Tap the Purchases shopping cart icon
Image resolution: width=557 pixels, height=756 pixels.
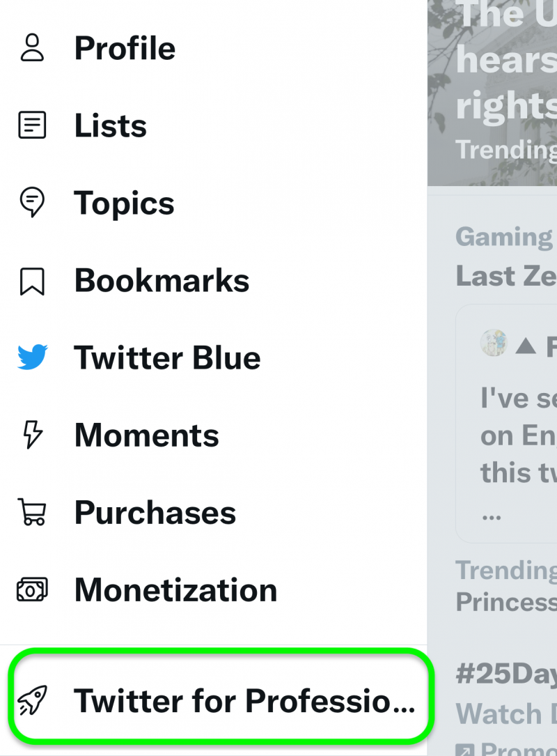tap(32, 512)
